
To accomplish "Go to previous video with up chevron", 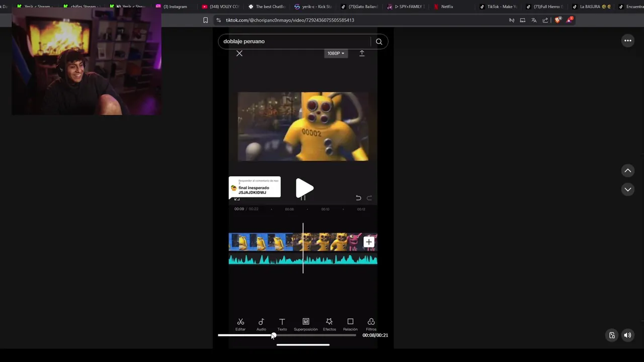I will click(x=628, y=171).
